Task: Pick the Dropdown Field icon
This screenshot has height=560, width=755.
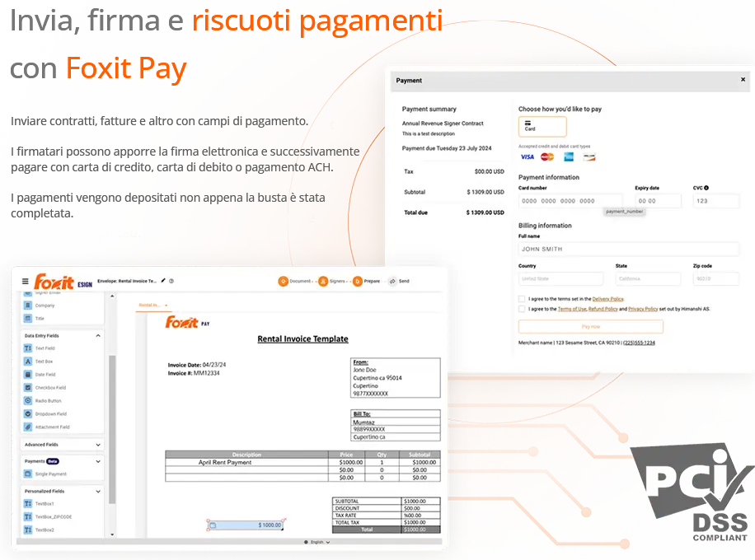Action: (x=28, y=413)
